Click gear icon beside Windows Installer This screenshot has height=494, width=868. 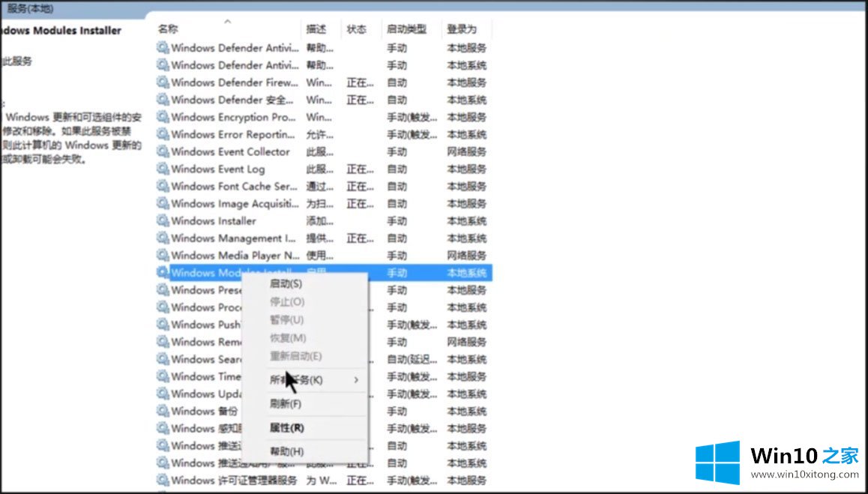[163, 220]
